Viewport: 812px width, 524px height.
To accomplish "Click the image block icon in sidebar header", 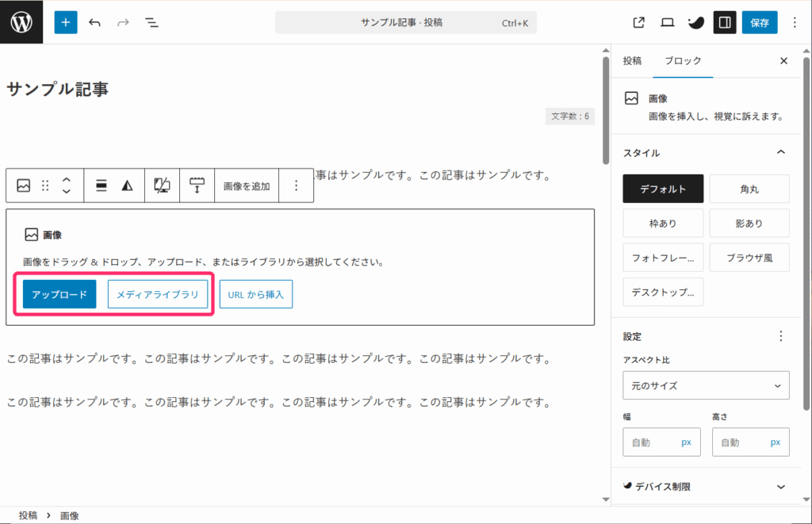I will (x=631, y=98).
